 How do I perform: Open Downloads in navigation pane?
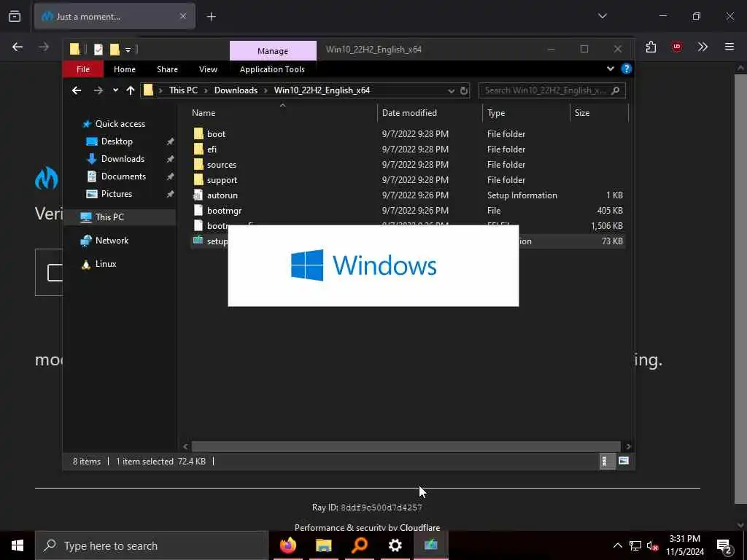pos(123,159)
